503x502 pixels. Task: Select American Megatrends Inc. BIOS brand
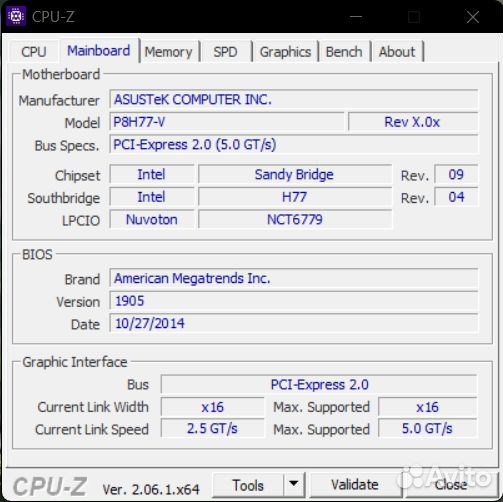click(x=294, y=278)
